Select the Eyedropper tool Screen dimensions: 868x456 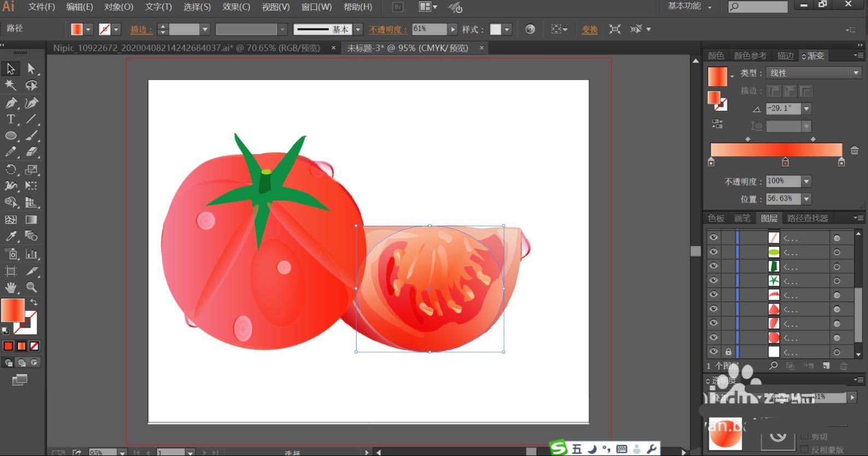[10, 236]
